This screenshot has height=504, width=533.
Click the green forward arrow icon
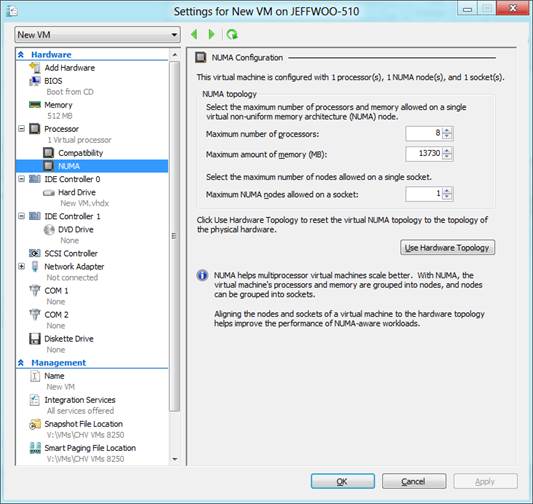[x=211, y=34]
